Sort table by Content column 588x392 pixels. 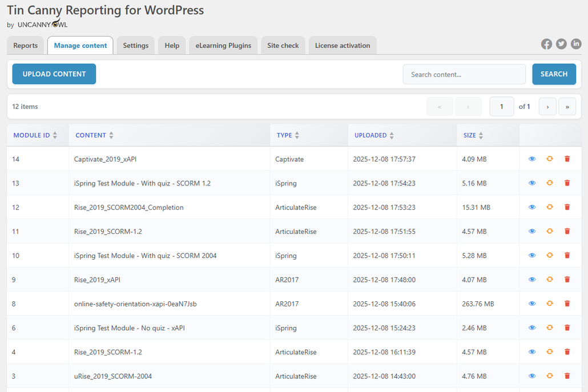tap(95, 135)
